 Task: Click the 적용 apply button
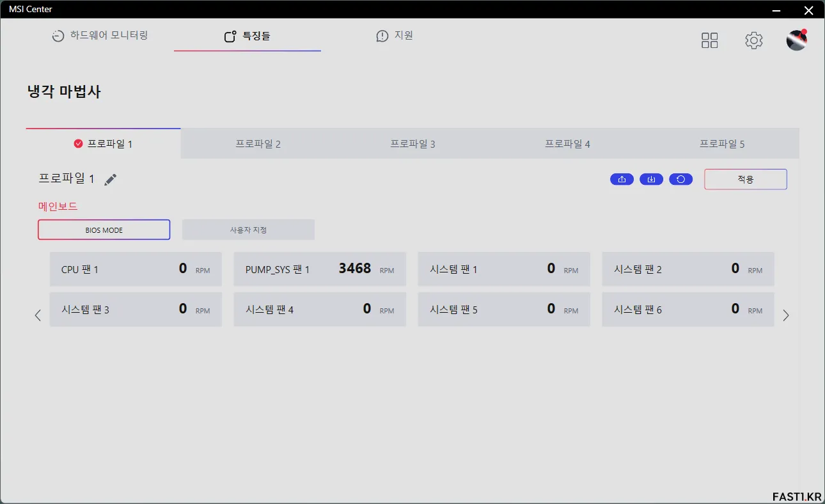746,179
